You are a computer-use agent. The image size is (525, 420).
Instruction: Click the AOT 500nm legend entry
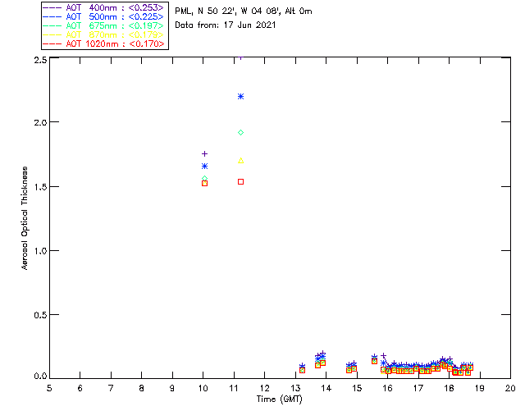pos(103,16)
